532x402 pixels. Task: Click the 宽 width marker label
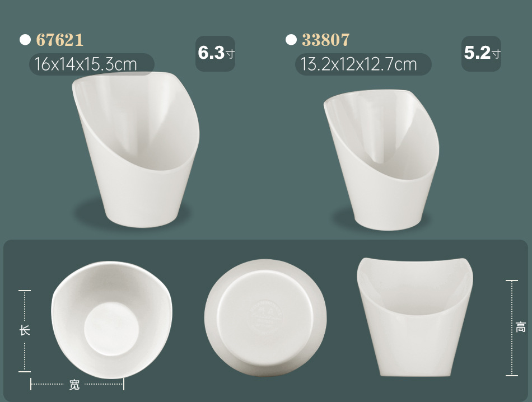(x=74, y=385)
